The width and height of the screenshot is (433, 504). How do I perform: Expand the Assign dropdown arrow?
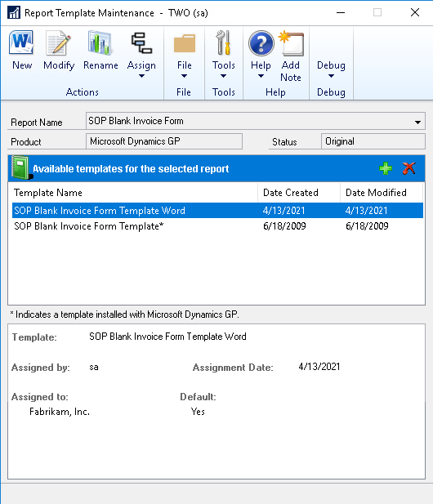(141, 76)
